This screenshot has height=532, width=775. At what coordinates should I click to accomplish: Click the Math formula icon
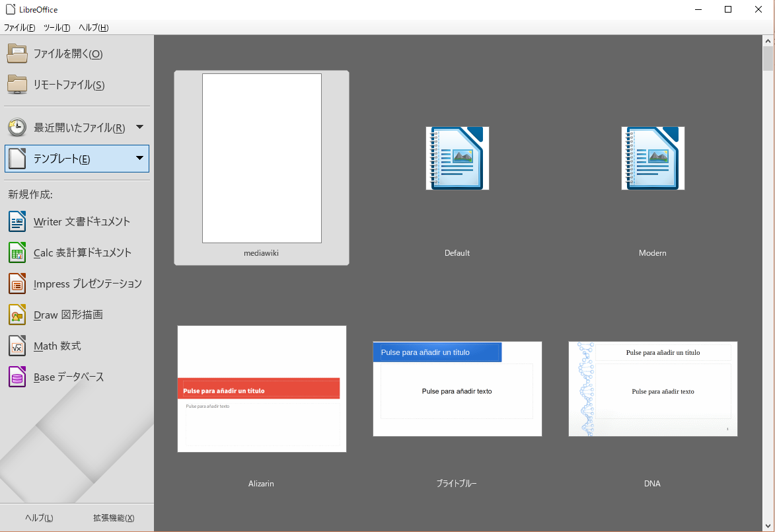pos(17,346)
